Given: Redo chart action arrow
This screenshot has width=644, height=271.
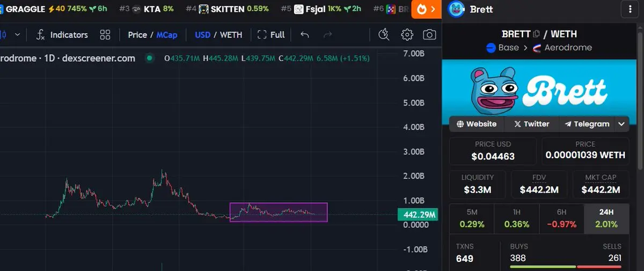Looking at the screenshot, I should click(x=328, y=35).
